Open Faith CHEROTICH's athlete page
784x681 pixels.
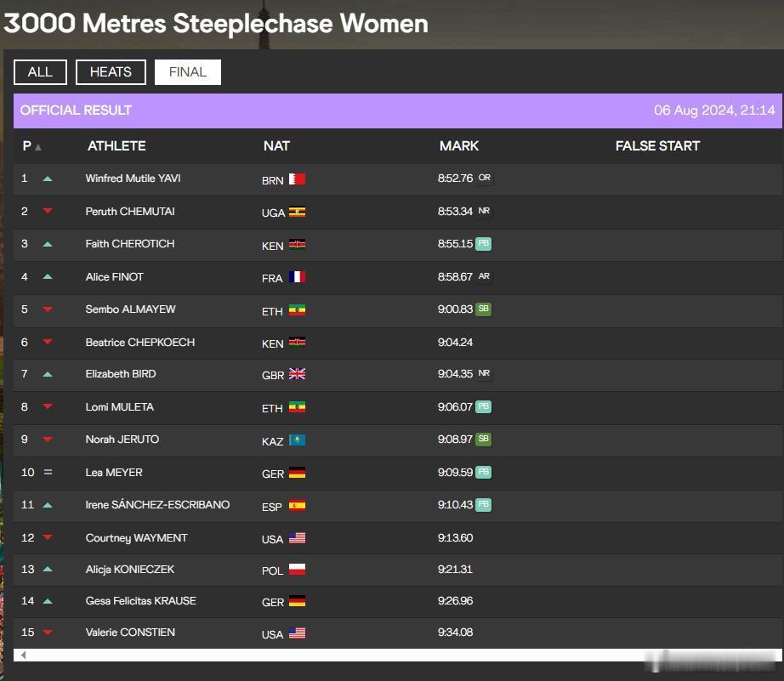click(x=130, y=243)
